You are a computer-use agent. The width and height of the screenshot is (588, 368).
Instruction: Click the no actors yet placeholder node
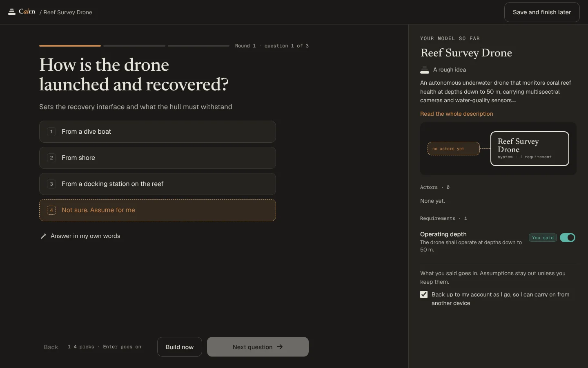pyautogui.click(x=453, y=149)
